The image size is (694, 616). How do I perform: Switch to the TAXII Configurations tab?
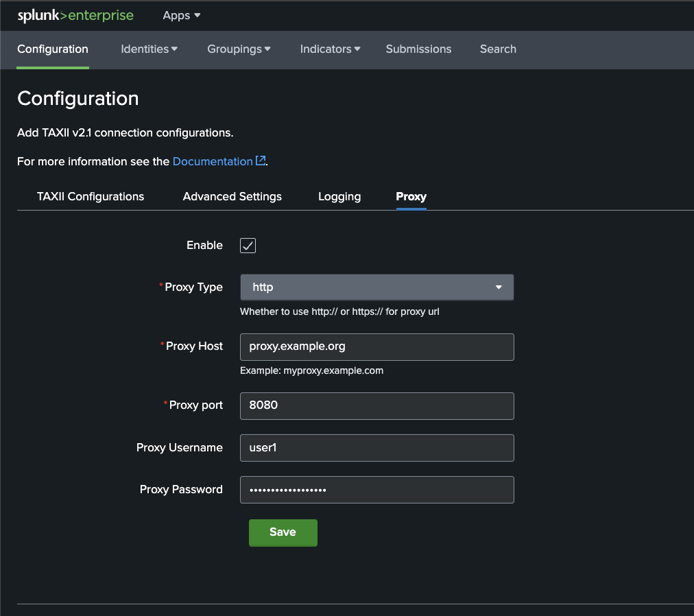91,196
